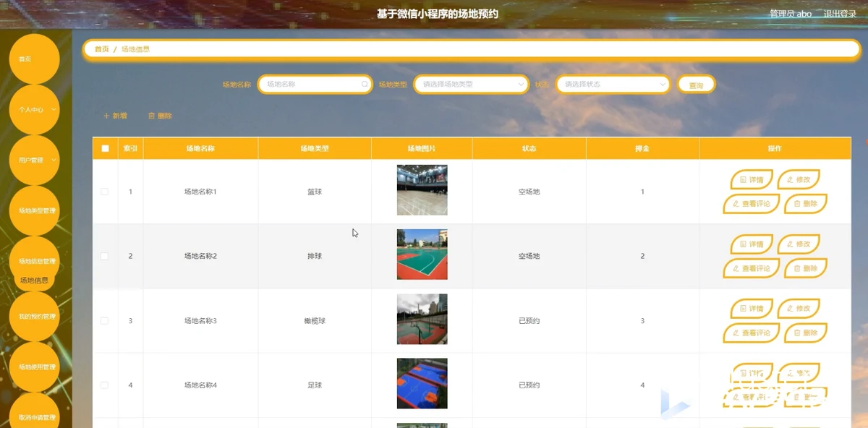The image size is (868, 428).
Task: Toggle the select-all checkbox in table header
Action: (105, 148)
